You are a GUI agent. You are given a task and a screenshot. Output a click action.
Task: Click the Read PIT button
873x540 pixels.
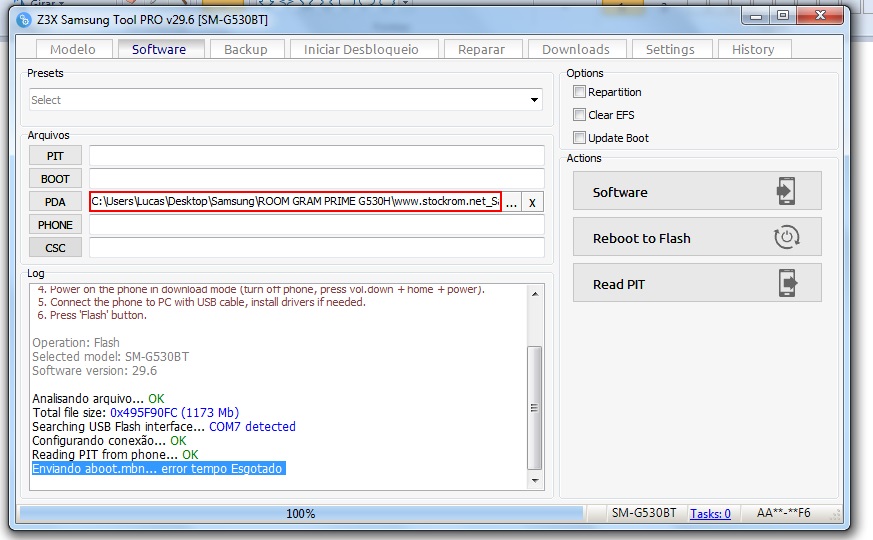tap(697, 283)
